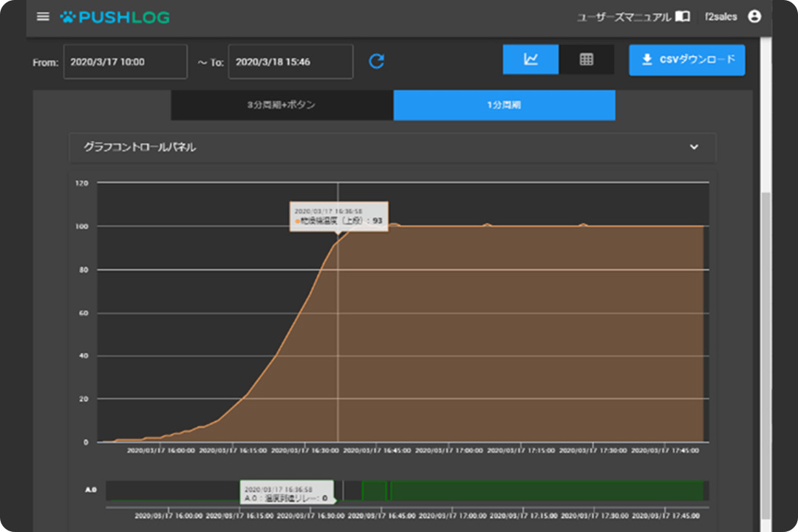Viewport: 798px width, 532px height.
Task: Click the PUSHLOG paw logo
Action: point(68,17)
